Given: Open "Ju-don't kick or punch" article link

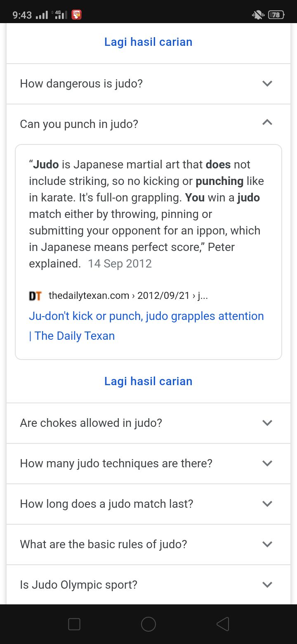Looking at the screenshot, I should tap(146, 326).
